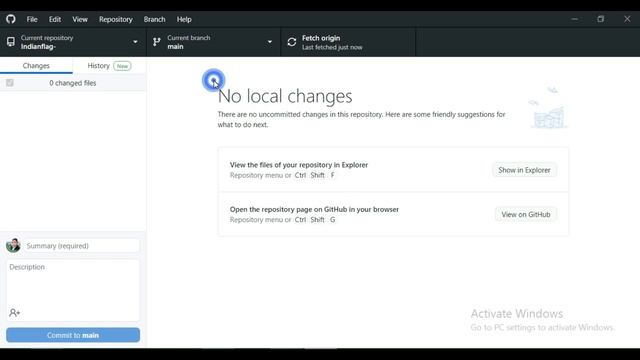
Task: Click the repository icon beside Current repository
Action: click(x=11, y=42)
